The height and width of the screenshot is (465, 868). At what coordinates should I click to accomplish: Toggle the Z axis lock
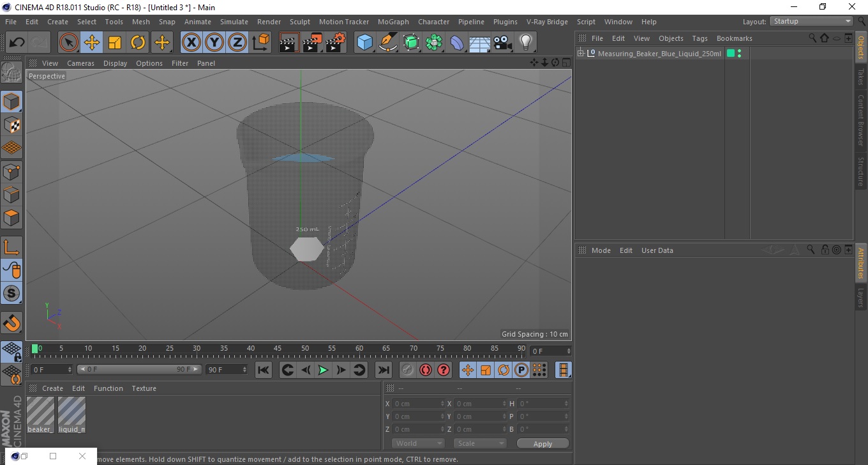(x=237, y=43)
